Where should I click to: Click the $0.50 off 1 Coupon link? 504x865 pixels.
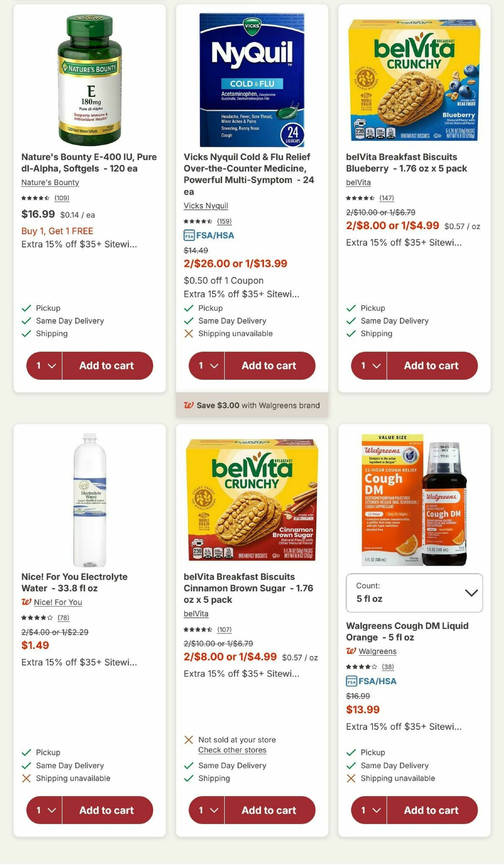click(223, 280)
